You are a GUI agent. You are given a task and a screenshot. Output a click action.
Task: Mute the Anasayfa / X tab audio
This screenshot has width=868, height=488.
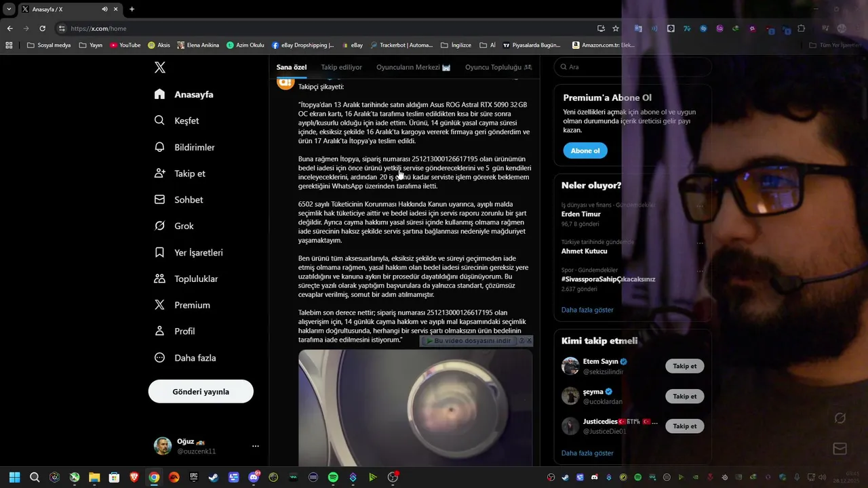(104, 9)
